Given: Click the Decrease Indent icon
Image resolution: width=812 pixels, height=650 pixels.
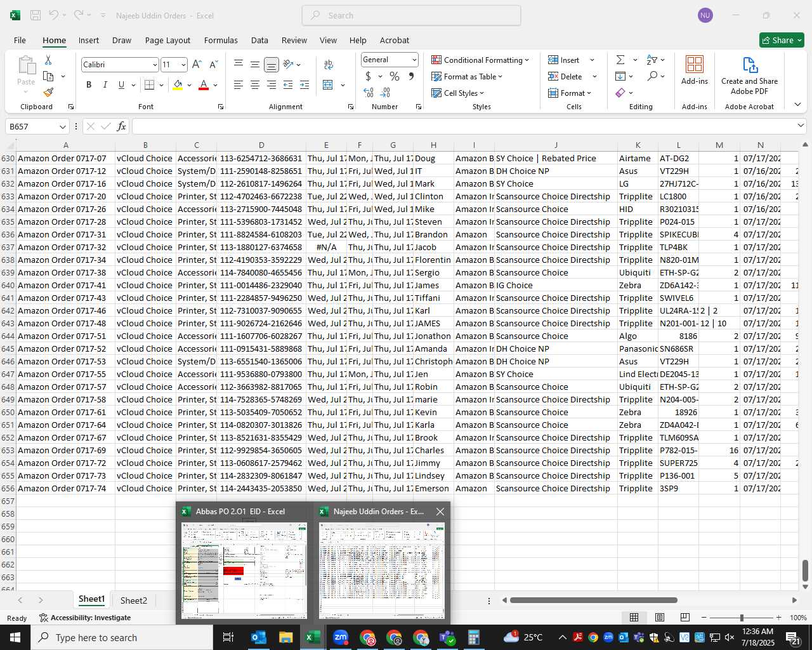Looking at the screenshot, I should 288,84.
